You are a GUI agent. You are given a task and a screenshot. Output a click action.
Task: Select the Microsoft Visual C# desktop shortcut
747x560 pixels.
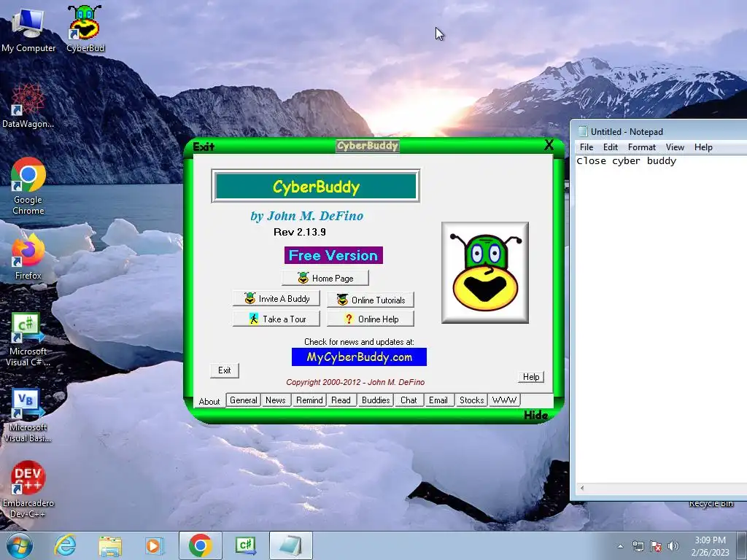(28, 339)
